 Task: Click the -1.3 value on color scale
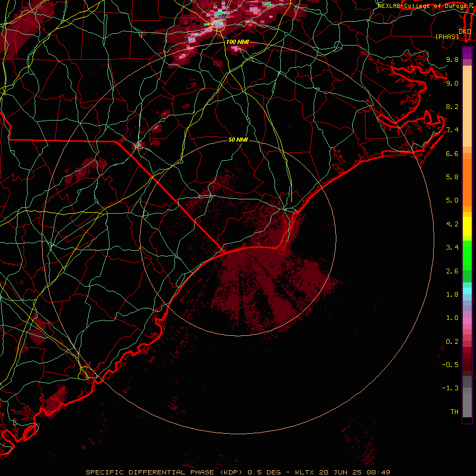click(450, 388)
